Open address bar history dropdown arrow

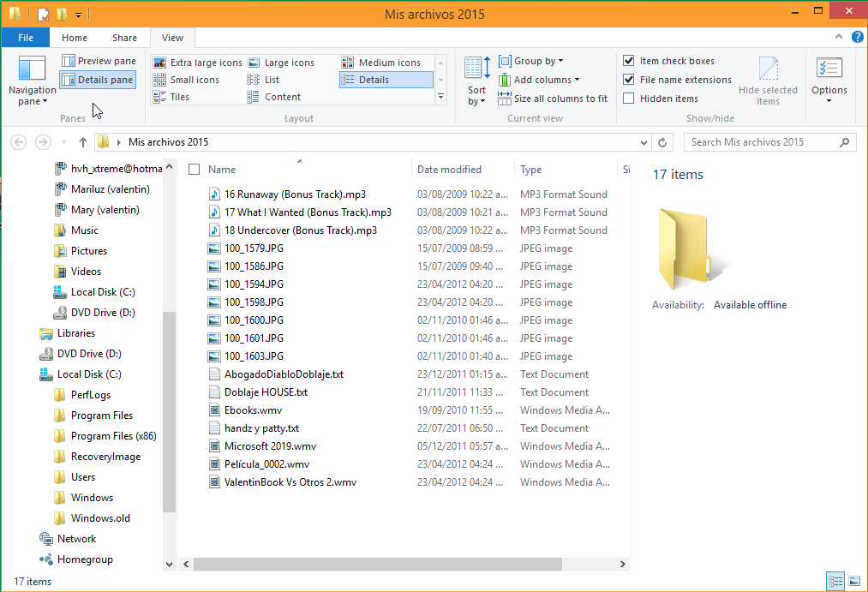tap(644, 142)
